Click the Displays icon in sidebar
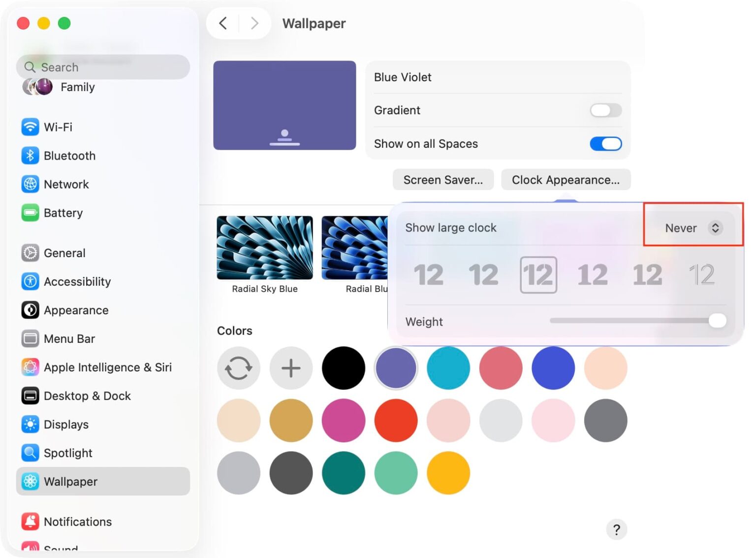Image resolution: width=756 pixels, height=558 pixels. tap(30, 425)
